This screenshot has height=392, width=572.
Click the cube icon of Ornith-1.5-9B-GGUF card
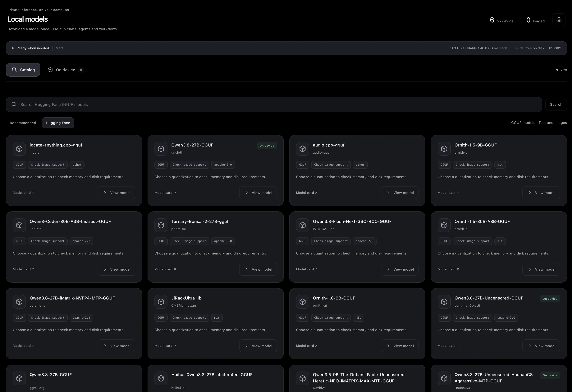tap(444, 149)
